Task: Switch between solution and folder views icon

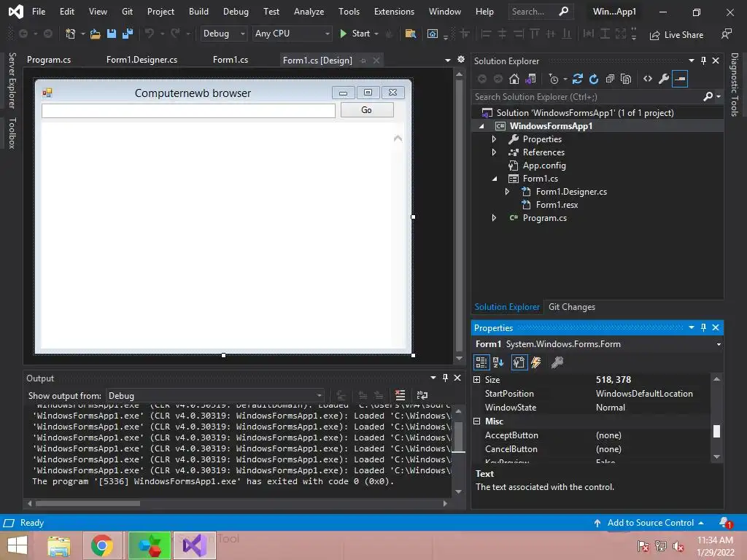Action: tap(530, 79)
